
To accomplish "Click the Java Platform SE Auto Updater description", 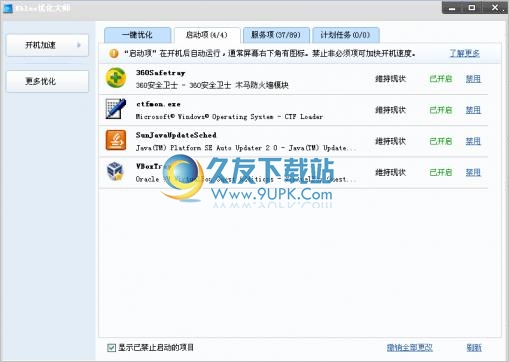I will click(x=246, y=148).
